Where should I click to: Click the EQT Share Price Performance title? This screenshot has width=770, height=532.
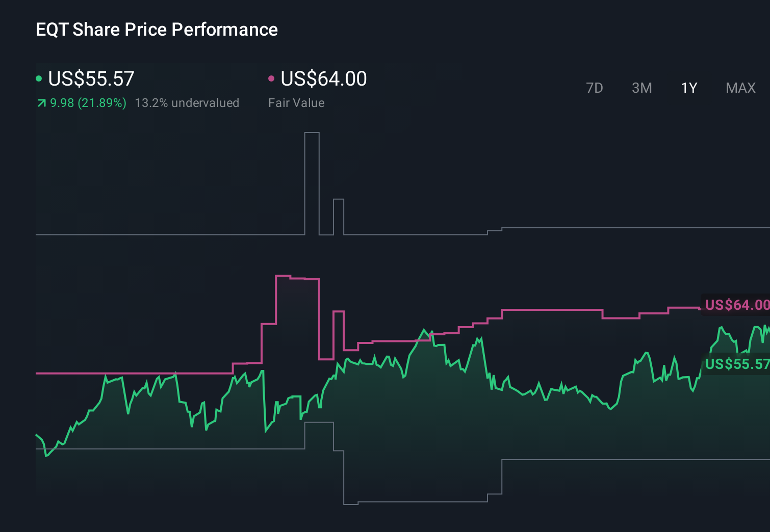pos(157,29)
